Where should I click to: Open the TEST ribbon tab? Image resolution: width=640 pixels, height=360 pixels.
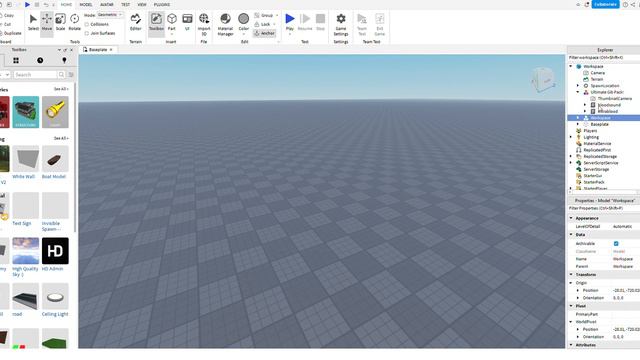coord(125,4)
